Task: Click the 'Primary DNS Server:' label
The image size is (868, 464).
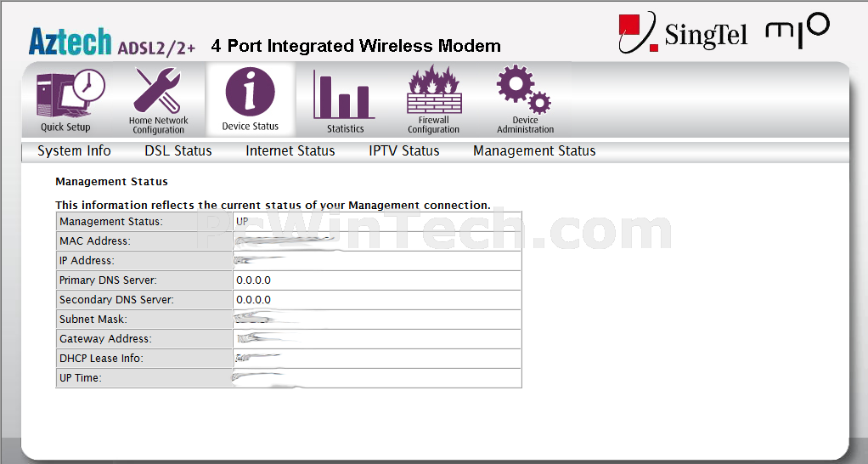Action: (x=108, y=280)
